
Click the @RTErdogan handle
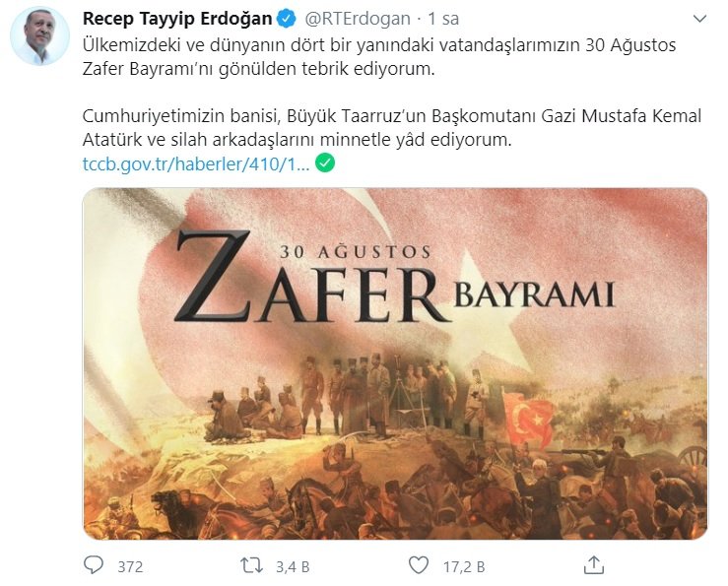[358, 19]
